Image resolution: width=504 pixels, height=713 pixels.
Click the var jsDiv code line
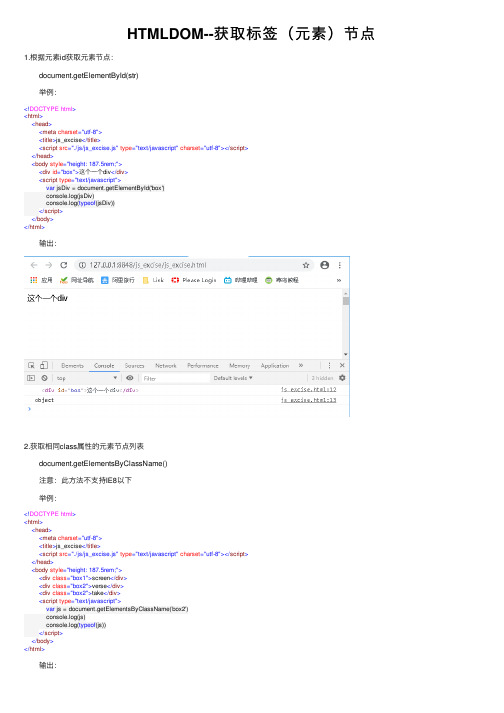105,188
